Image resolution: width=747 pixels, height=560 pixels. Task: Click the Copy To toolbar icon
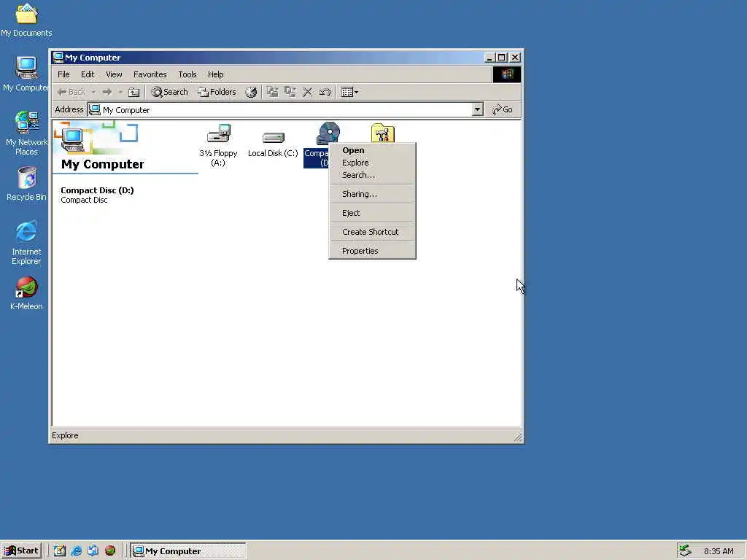pyautogui.click(x=290, y=92)
